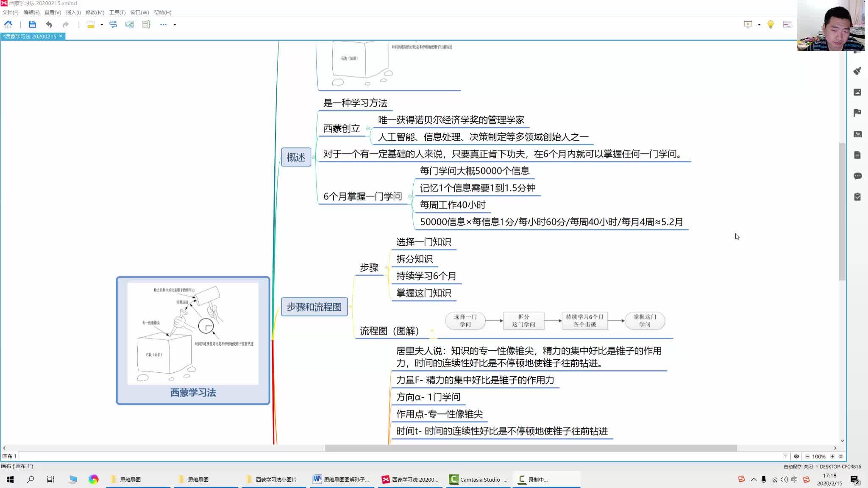The width and height of the screenshot is (868, 488).
Task: Expand the more tools ellipsis dropdown arrow
Action: pyautogui.click(x=175, y=25)
